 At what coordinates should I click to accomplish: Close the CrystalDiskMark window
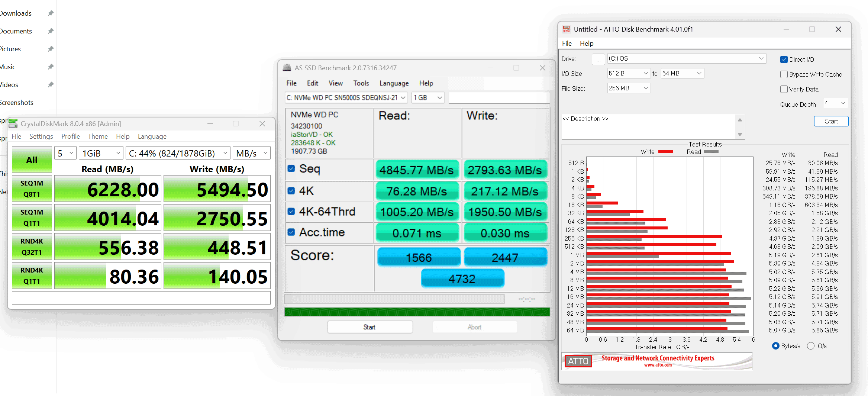coord(262,123)
